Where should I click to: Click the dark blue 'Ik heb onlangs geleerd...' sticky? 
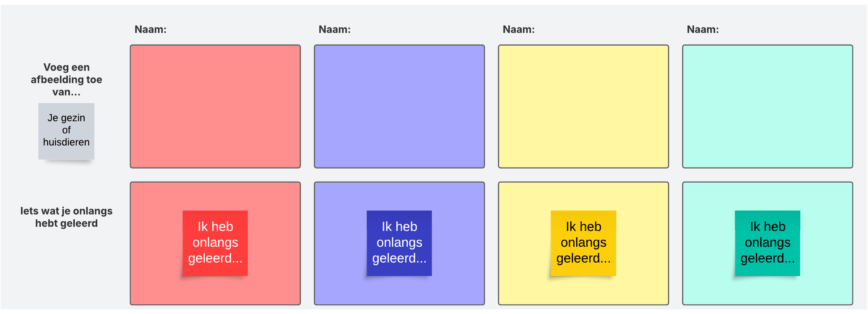(399, 243)
